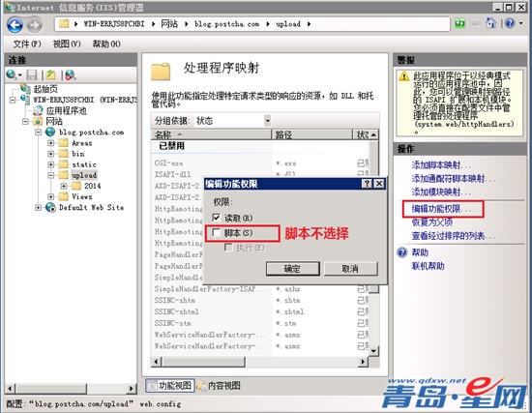Click the connect globe icon in Connections toolbar
Screen dimensions: 532x413
click(12, 74)
